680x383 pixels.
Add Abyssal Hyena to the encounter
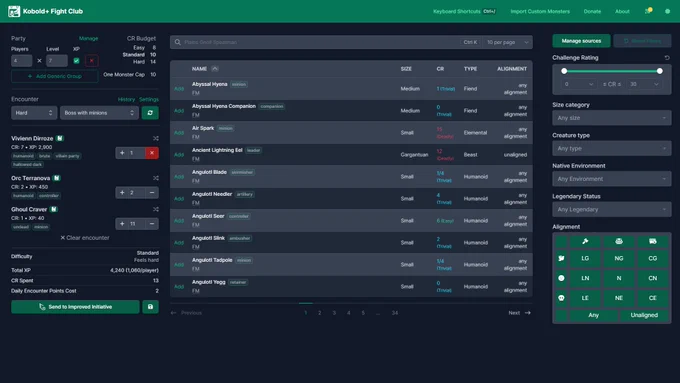point(179,89)
